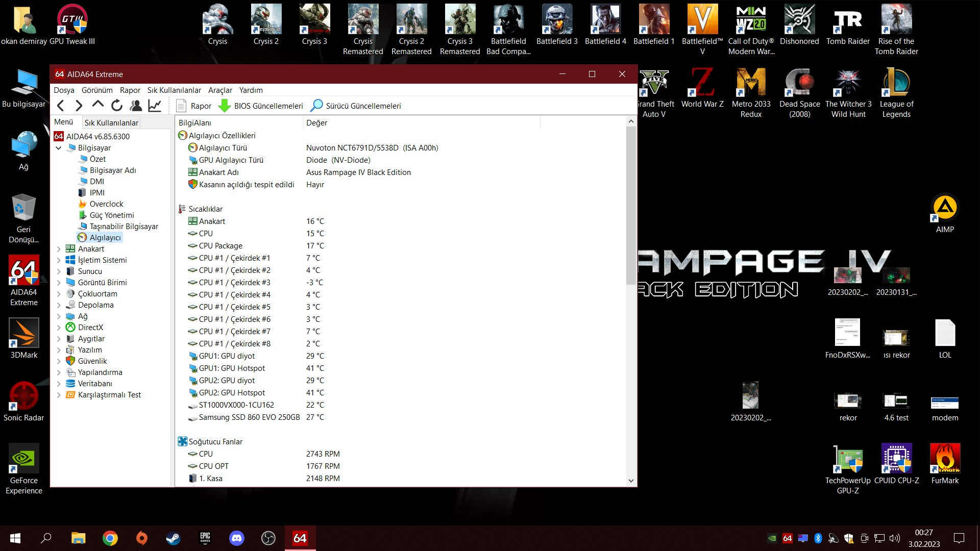The height and width of the screenshot is (551, 980).
Task: Open Sürücü Güncellemeleri in toolbar
Action: pyautogui.click(x=356, y=106)
